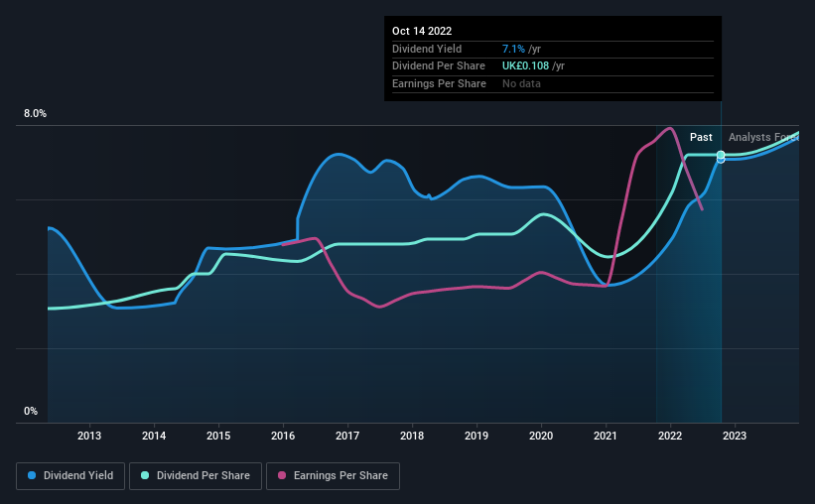
Task: Click the teal dot beside Dividend Per Share
Action: 145,476
